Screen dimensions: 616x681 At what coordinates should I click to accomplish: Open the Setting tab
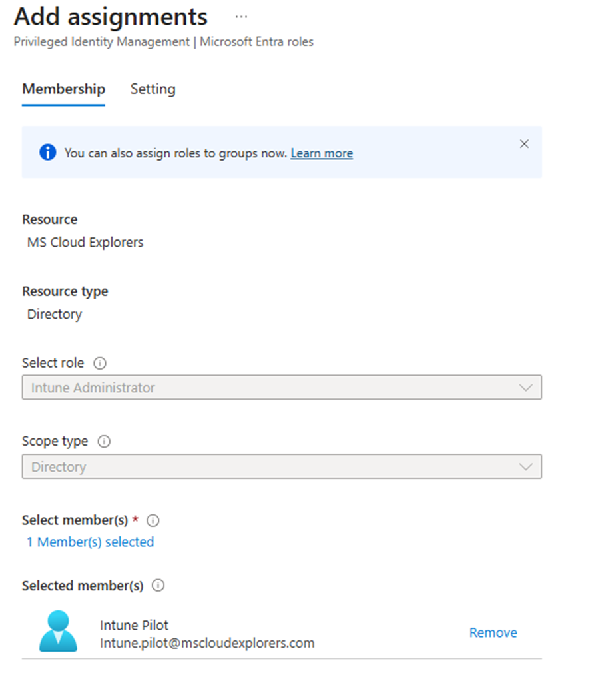[153, 89]
